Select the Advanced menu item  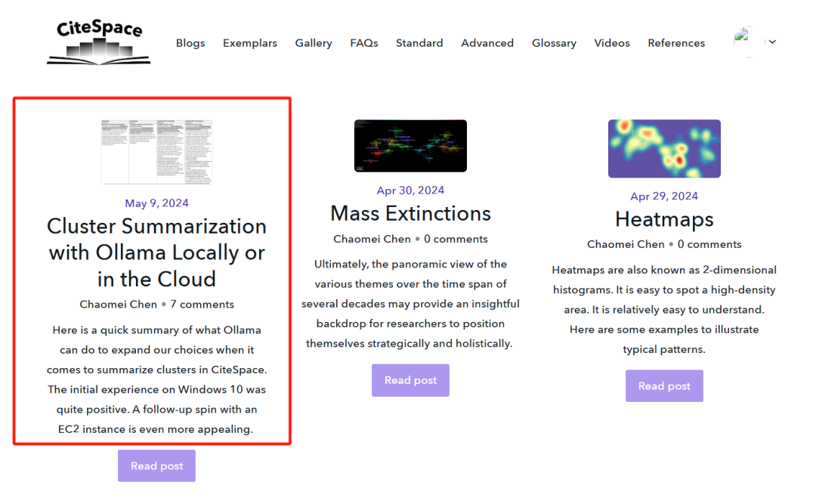click(487, 43)
